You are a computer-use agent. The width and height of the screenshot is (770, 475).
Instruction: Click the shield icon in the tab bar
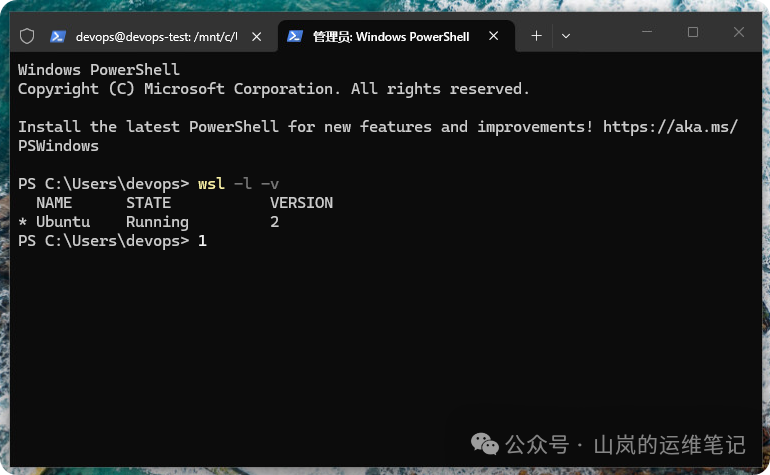point(27,36)
